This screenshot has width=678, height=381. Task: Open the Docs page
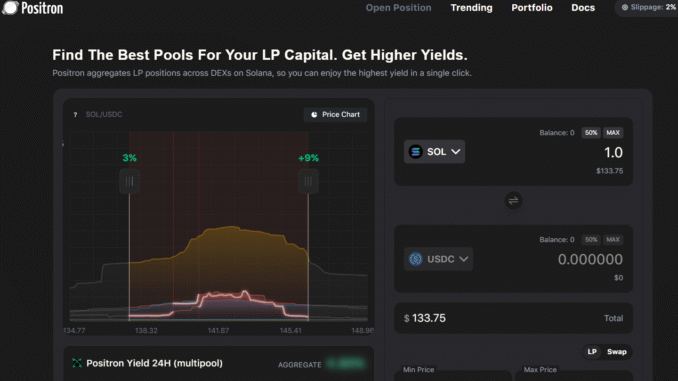[583, 8]
